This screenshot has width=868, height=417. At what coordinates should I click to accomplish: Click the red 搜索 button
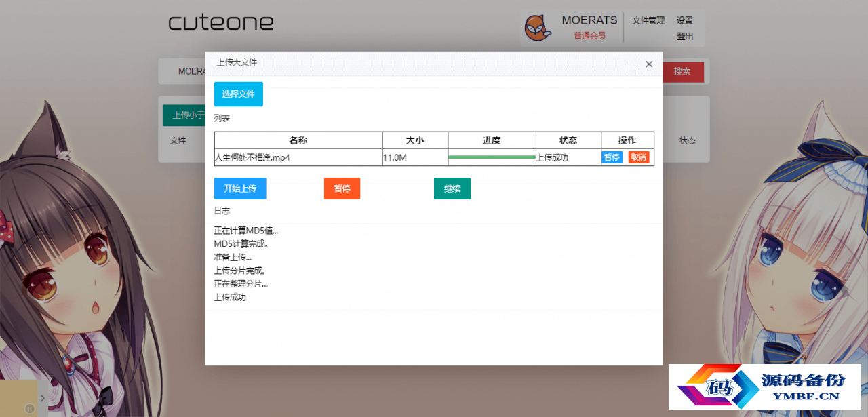[682, 71]
